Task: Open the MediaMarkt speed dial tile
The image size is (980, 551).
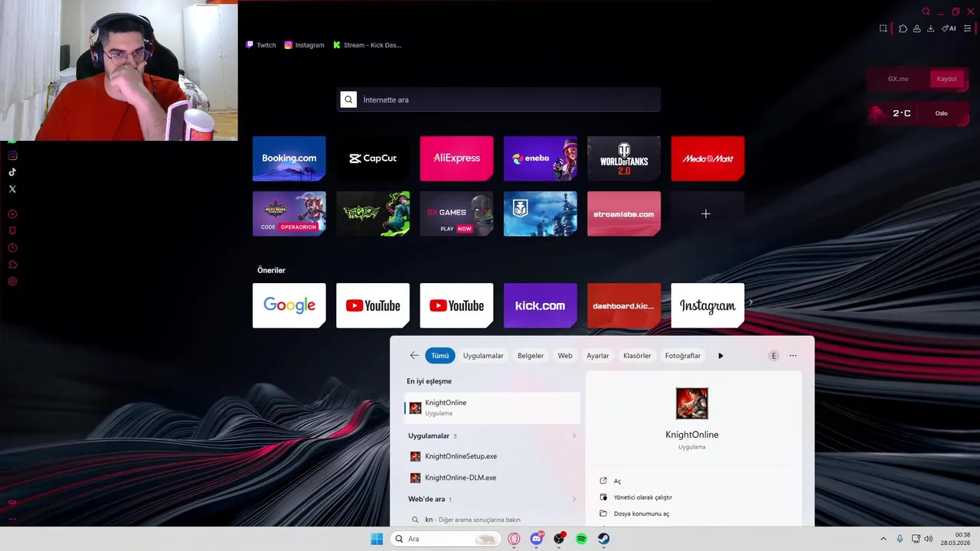Action: click(x=707, y=158)
